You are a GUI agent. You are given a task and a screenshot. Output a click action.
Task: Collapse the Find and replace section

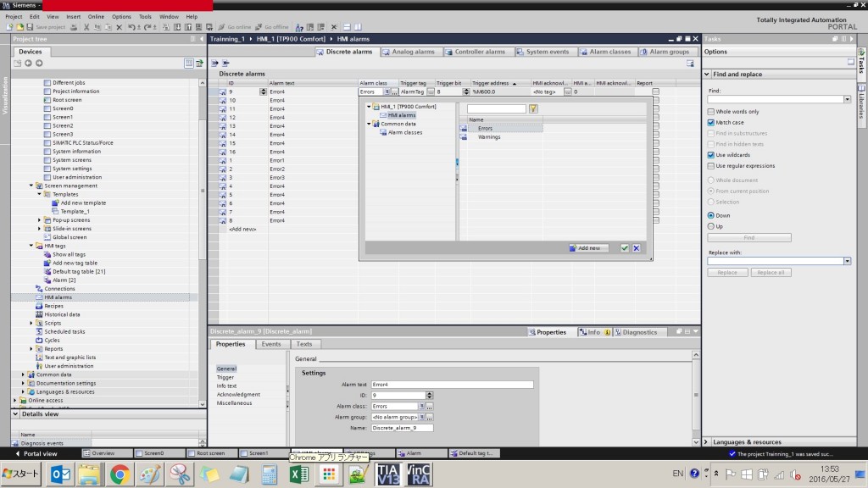click(707, 75)
